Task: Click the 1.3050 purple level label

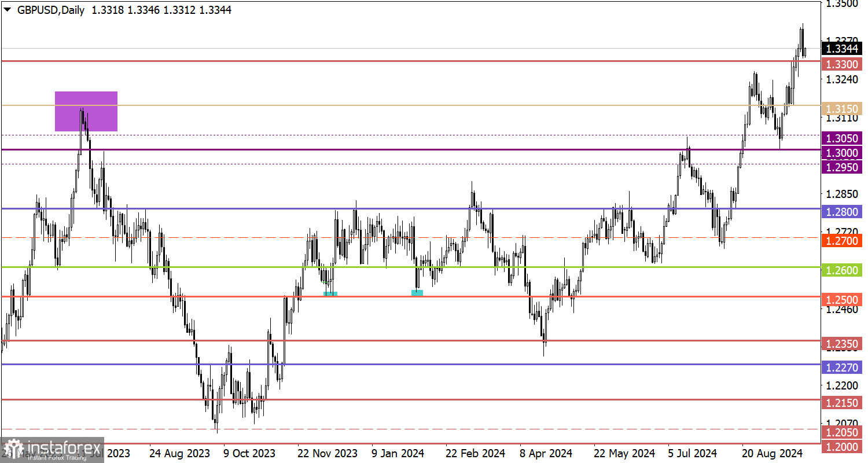Action: click(842, 138)
